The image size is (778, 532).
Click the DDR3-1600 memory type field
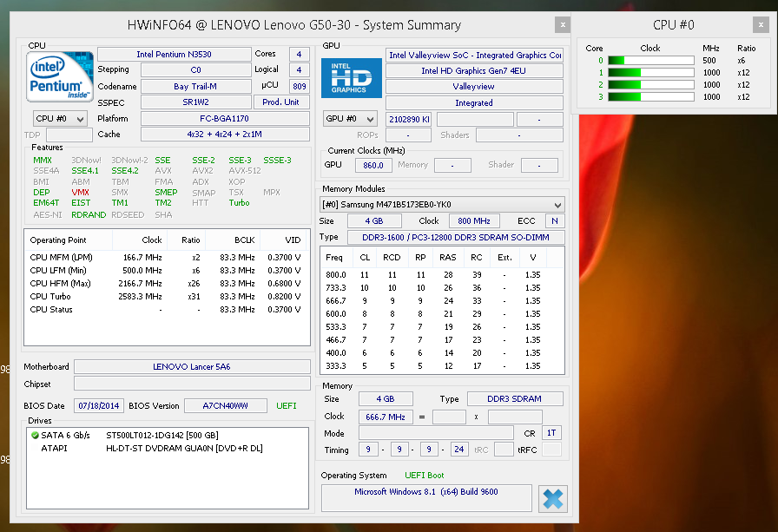[456, 238]
